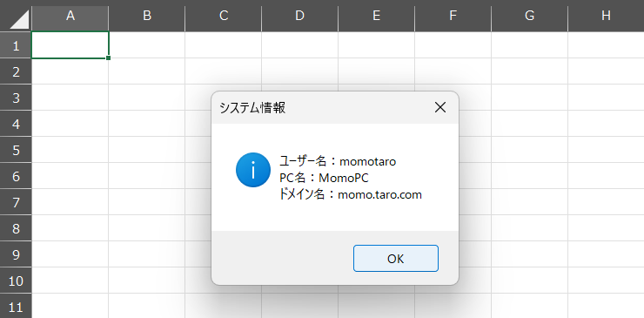Select column F header
The width and height of the screenshot is (644, 318).
tap(453, 16)
